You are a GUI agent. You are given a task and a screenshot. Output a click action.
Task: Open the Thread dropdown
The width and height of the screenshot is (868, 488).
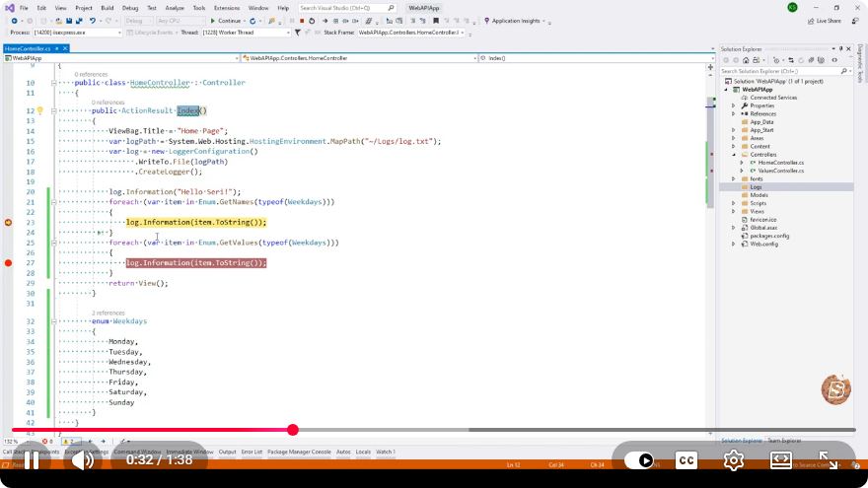[246, 33]
